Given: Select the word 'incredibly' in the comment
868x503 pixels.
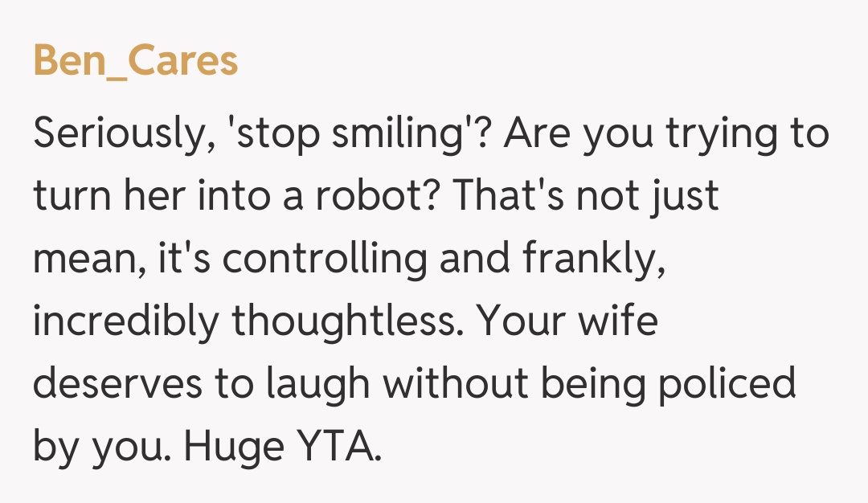Looking at the screenshot, I should [125, 321].
